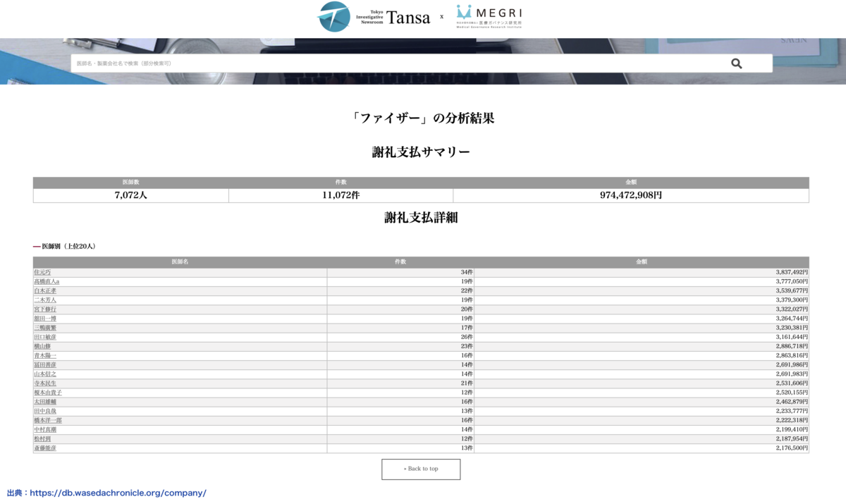Click the amount 2,176,500円
This screenshot has width=846, height=504.
pyautogui.click(x=792, y=448)
